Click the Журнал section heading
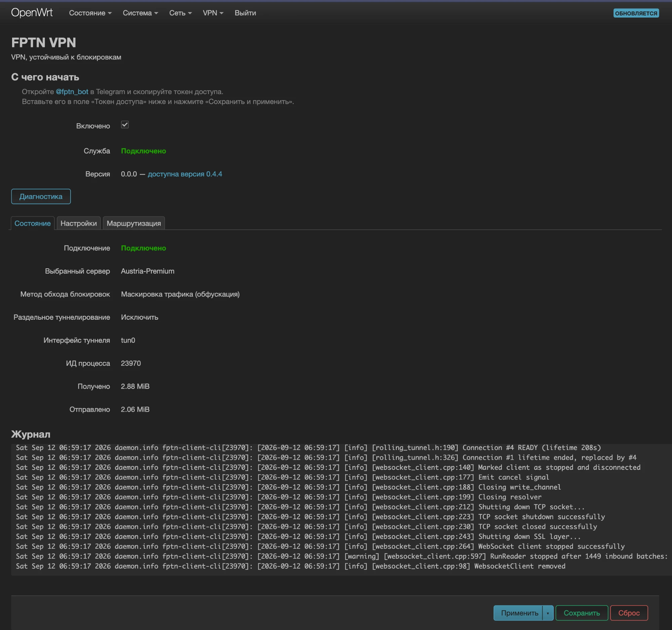 31,434
